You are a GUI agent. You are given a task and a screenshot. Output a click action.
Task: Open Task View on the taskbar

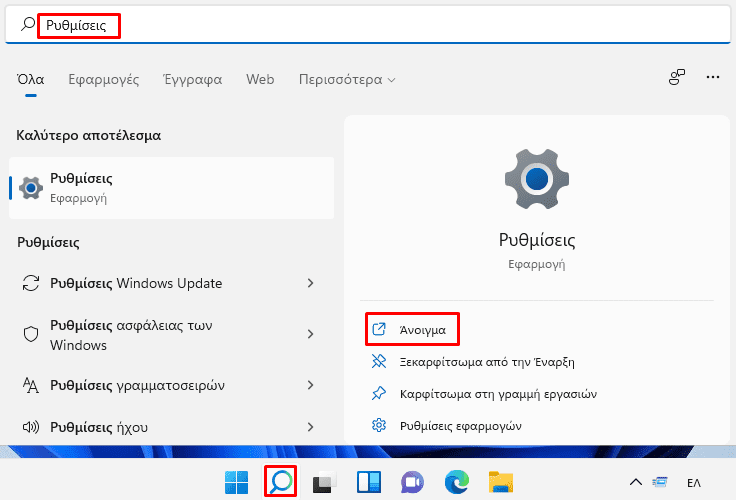pyautogui.click(x=325, y=482)
